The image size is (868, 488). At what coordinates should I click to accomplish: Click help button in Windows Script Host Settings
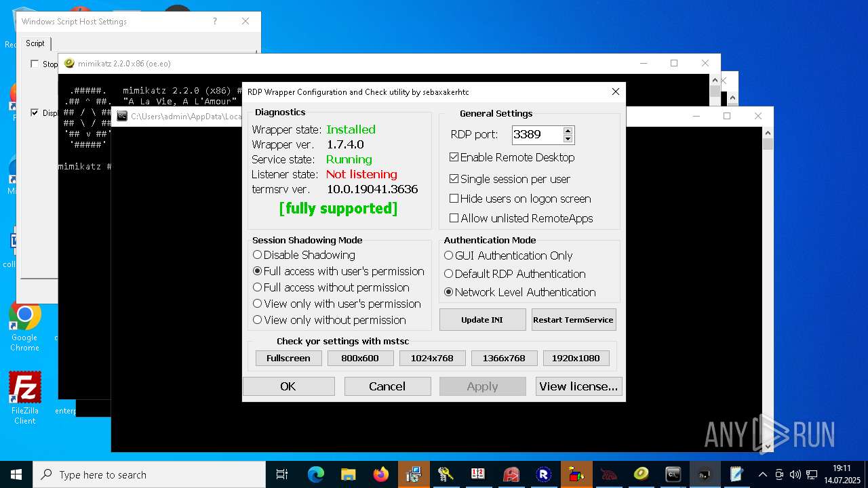pos(215,22)
